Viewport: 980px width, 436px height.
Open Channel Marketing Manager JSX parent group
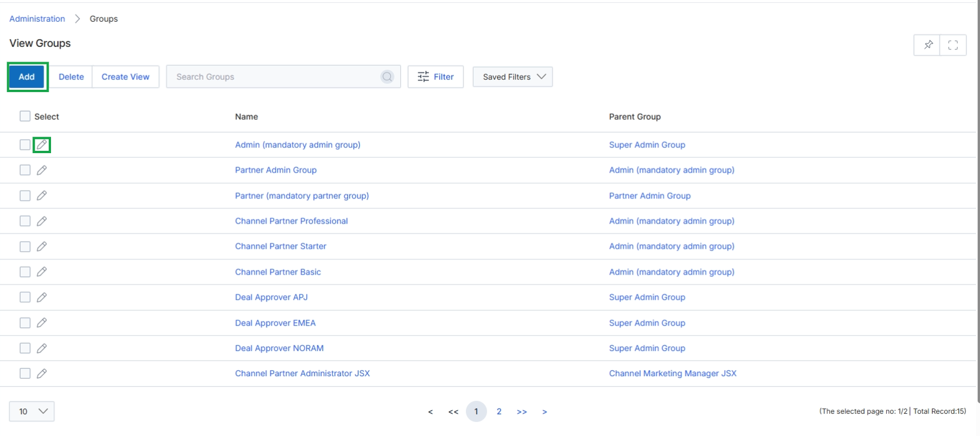pos(673,374)
